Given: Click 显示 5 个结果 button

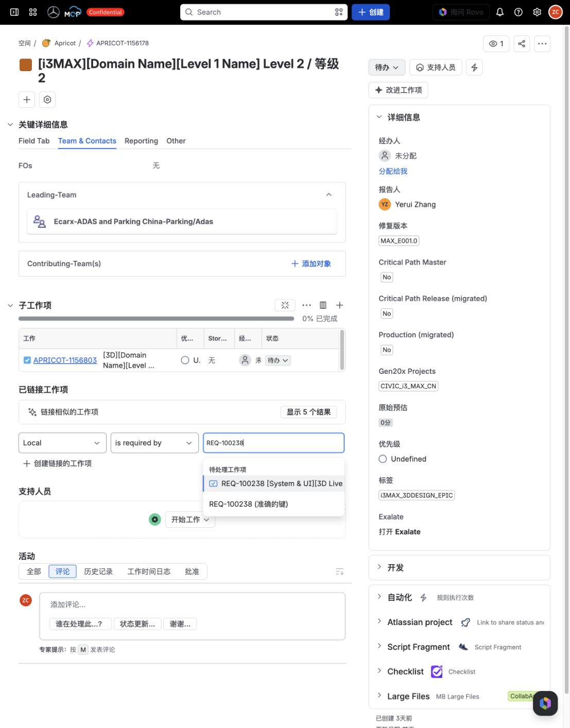Looking at the screenshot, I should 309,412.
